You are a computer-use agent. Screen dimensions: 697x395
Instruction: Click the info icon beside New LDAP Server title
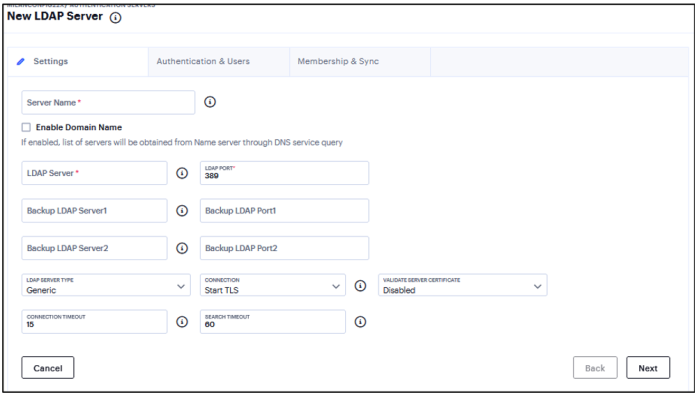116,18
